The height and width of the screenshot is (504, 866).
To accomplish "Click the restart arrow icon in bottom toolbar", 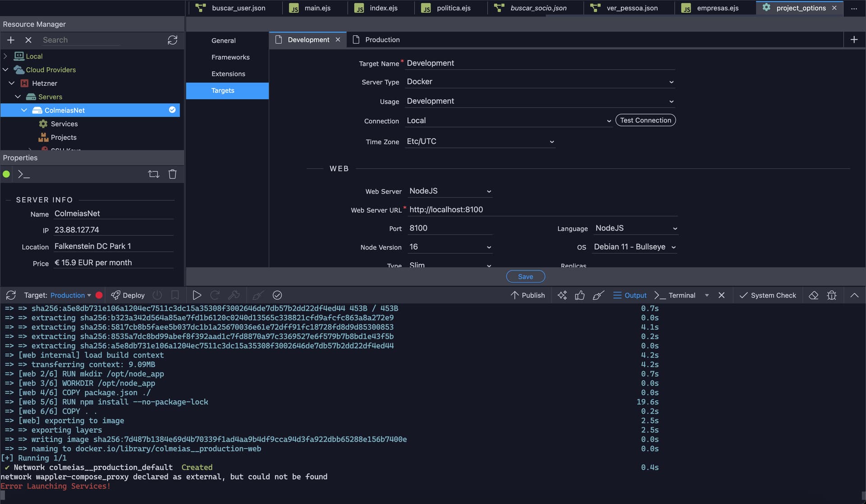I will pos(215,295).
